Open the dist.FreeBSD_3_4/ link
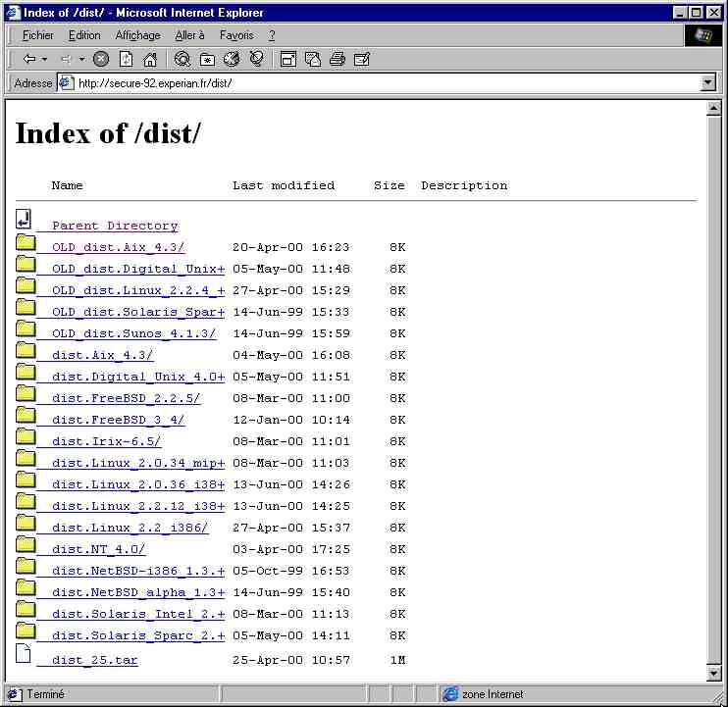The image size is (728, 707). point(118,420)
